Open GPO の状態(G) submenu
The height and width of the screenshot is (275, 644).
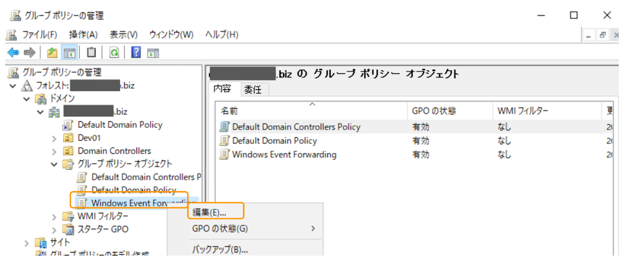coord(255,228)
